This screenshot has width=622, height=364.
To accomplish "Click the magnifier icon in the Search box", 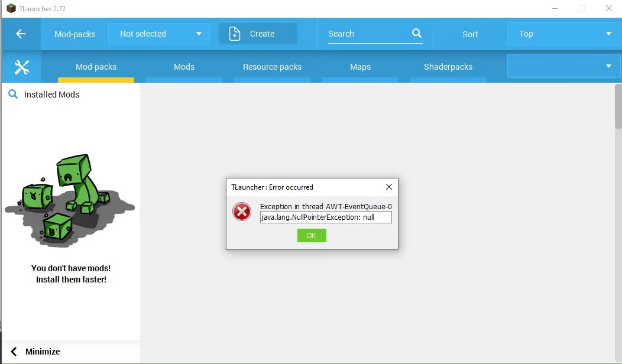I will 416,33.
